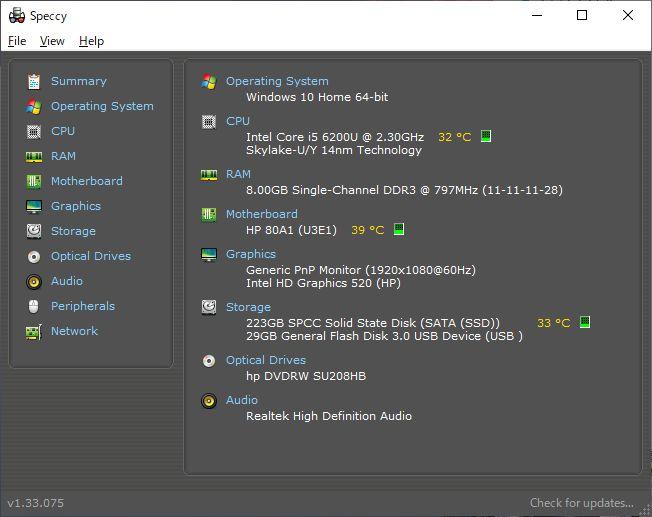This screenshot has width=652, height=517.
Task: Click the motherboard temperature indicator icon
Action: click(399, 229)
